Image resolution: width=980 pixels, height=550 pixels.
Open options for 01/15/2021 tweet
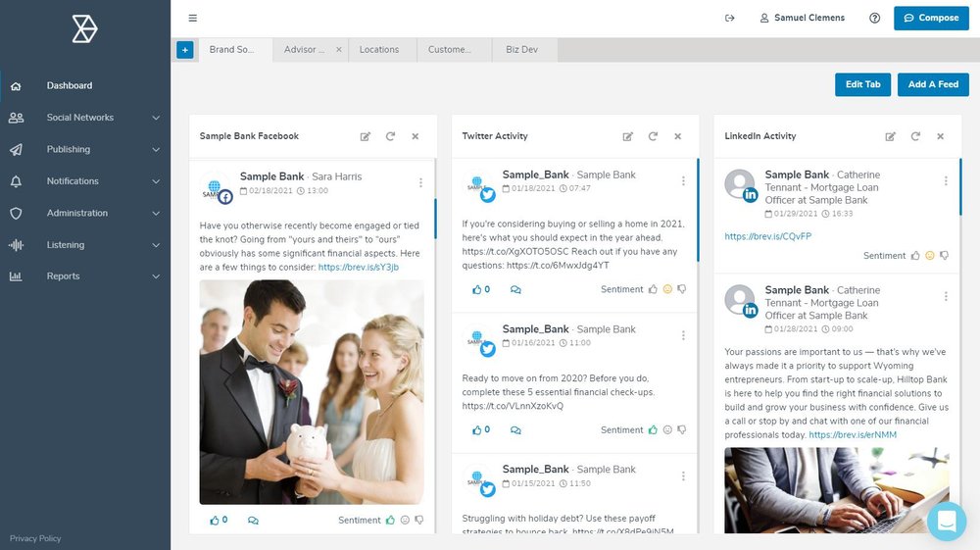(x=683, y=476)
